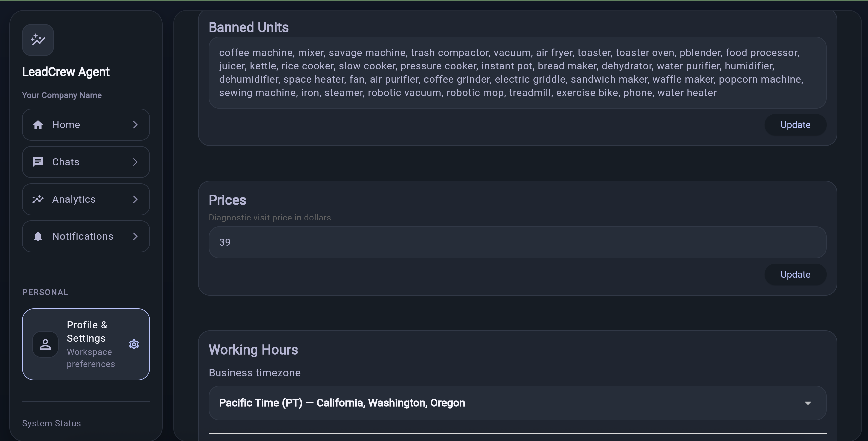The width and height of the screenshot is (868, 441).
Task: Expand the Chats section chevron
Action: click(x=136, y=162)
